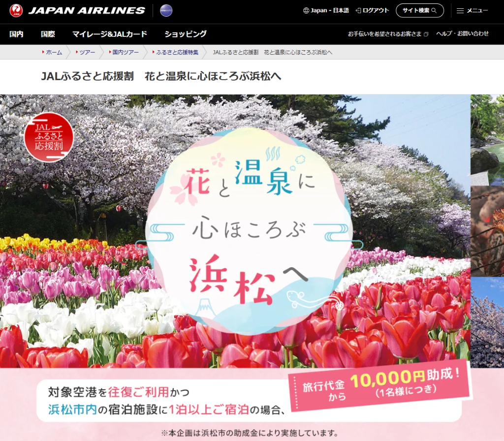Click the ログアウト logout link
The height and width of the screenshot is (441, 504).
376,10
